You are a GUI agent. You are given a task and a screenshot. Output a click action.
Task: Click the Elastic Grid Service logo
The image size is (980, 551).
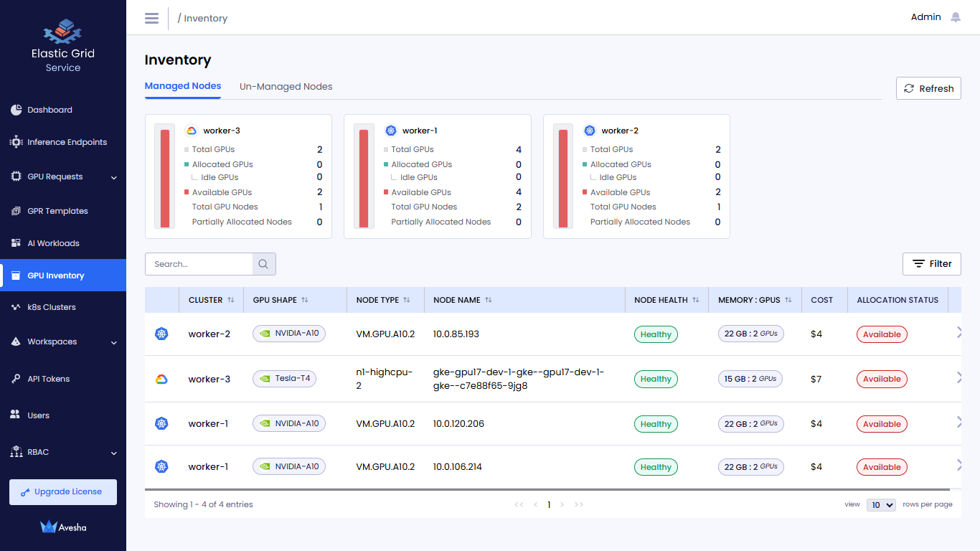click(x=62, y=32)
